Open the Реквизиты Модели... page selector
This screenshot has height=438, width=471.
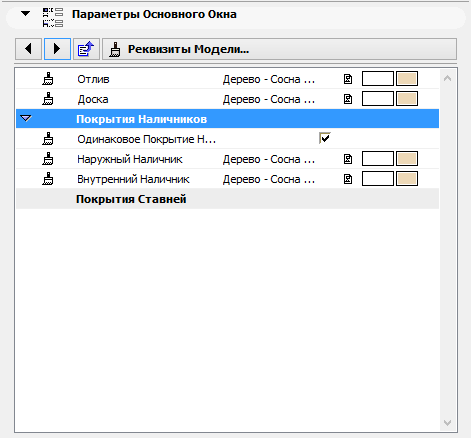(279, 49)
